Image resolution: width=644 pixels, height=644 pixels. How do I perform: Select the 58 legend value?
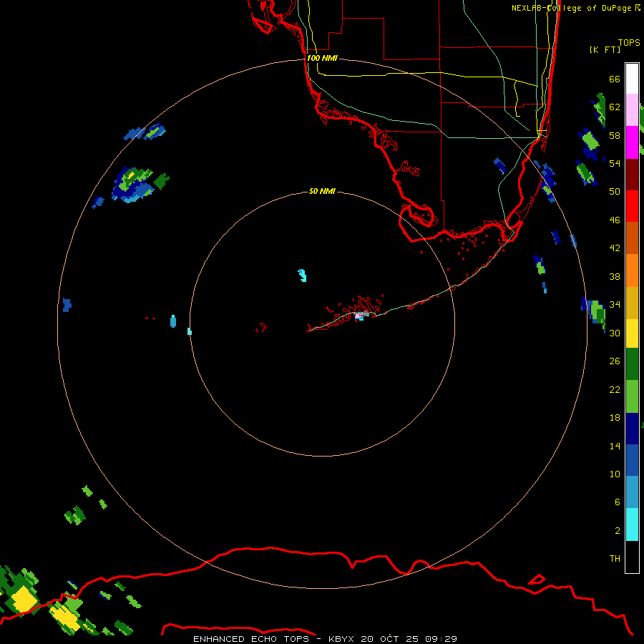[615, 135]
